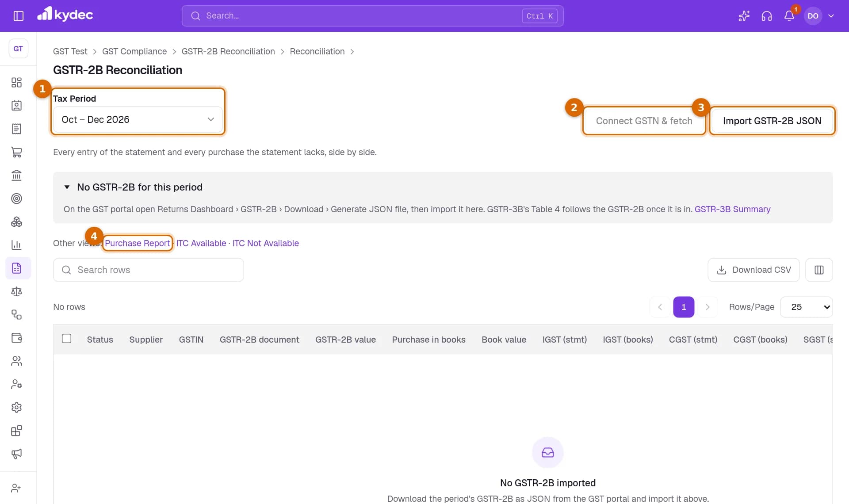The height and width of the screenshot is (504, 849).
Task: Open the ITC Not Available view link
Action: (x=266, y=243)
